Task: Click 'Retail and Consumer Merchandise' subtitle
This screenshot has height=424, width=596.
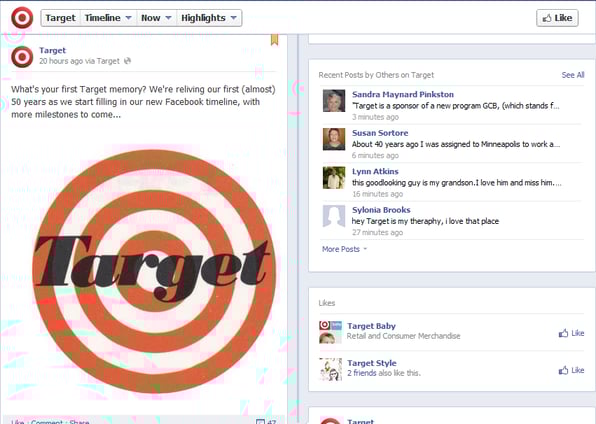Action: tap(403, 336)
